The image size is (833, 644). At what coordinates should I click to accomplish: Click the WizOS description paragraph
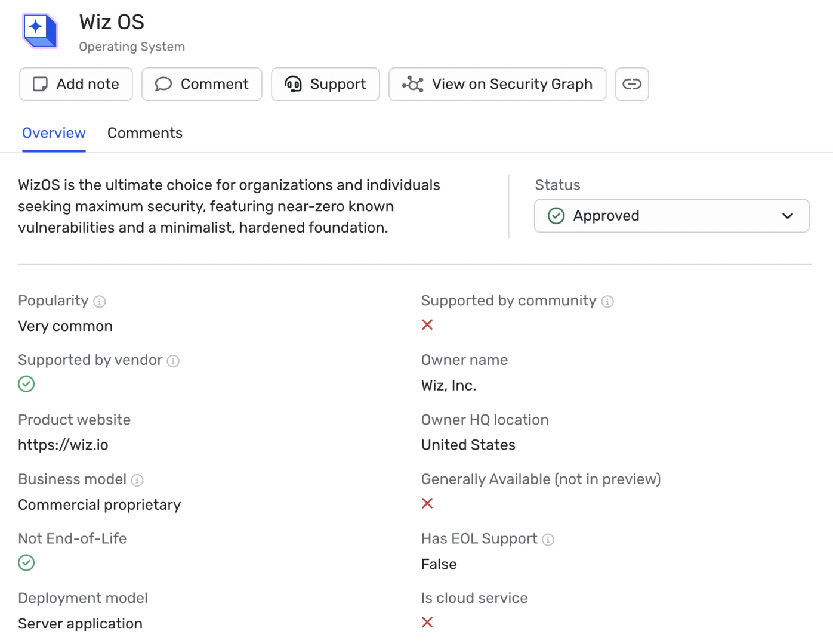[229, 206]
